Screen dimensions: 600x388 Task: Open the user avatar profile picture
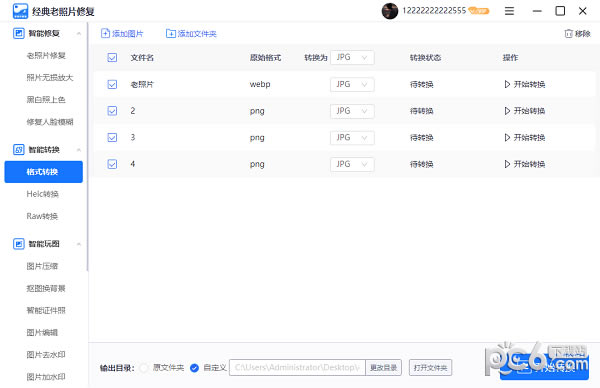390,11
